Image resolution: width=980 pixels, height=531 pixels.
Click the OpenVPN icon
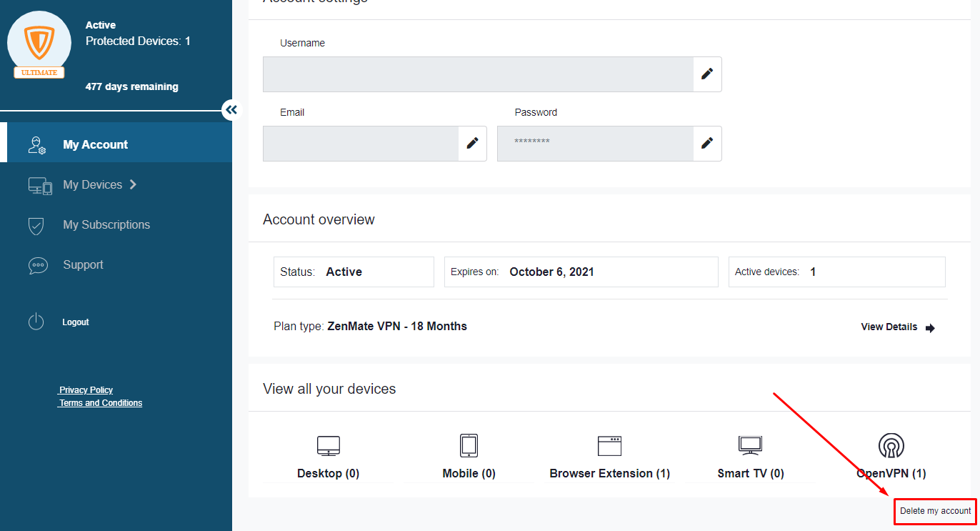click(891, 446)
